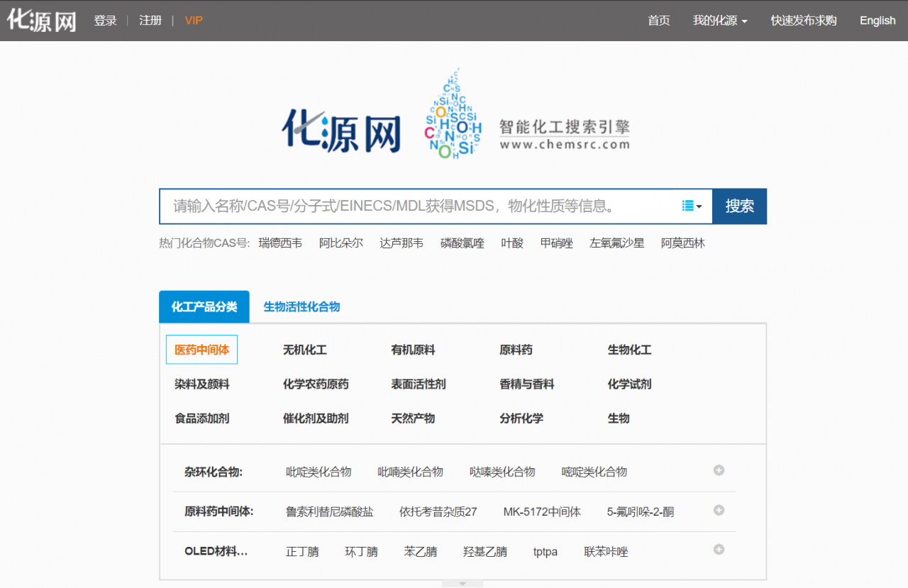Viewport: 908px width, 588px height.
Task: Click hot compound 达芦那韦
Action: tap(402, 243)
